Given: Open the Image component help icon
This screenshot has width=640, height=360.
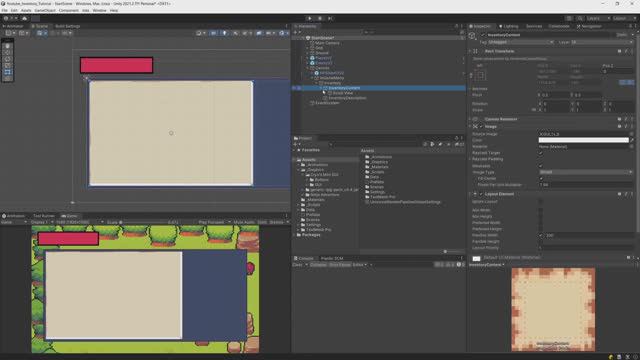Looking at the screenshot, I should (x=620, y=127).
